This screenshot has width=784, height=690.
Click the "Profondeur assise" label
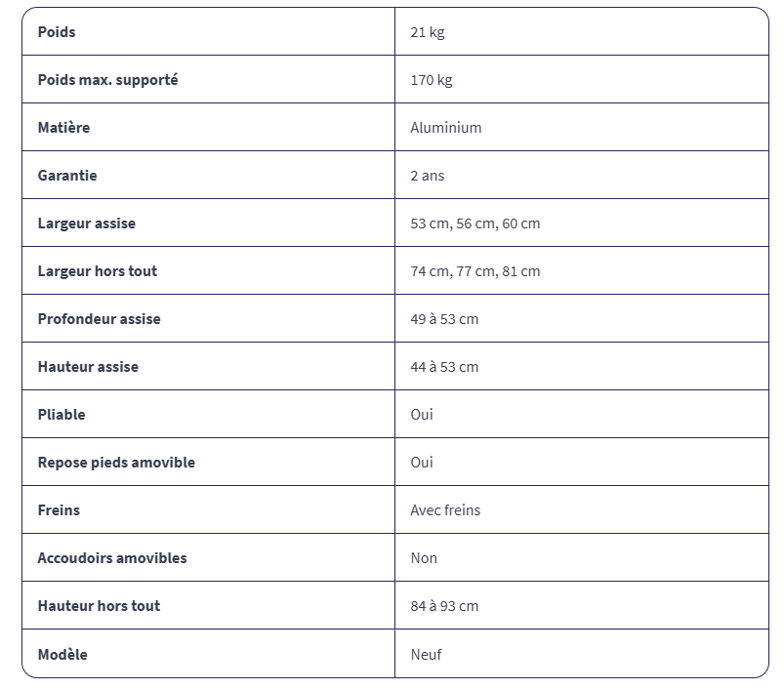coord(100,319)
